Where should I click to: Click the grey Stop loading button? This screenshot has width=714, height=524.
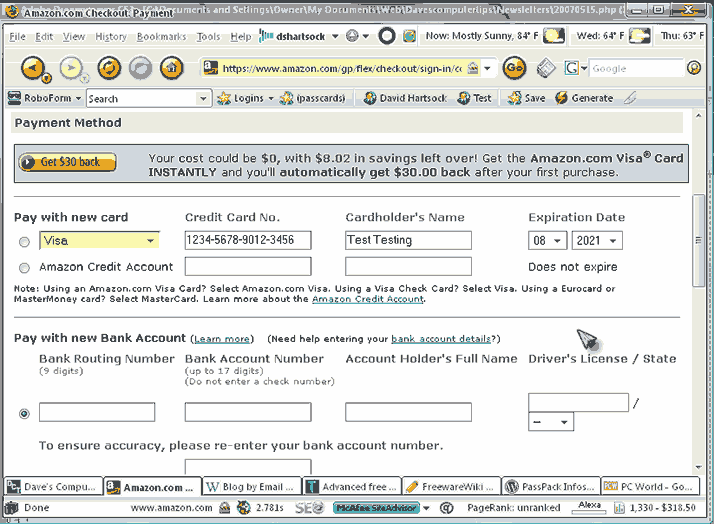(140, 68)
